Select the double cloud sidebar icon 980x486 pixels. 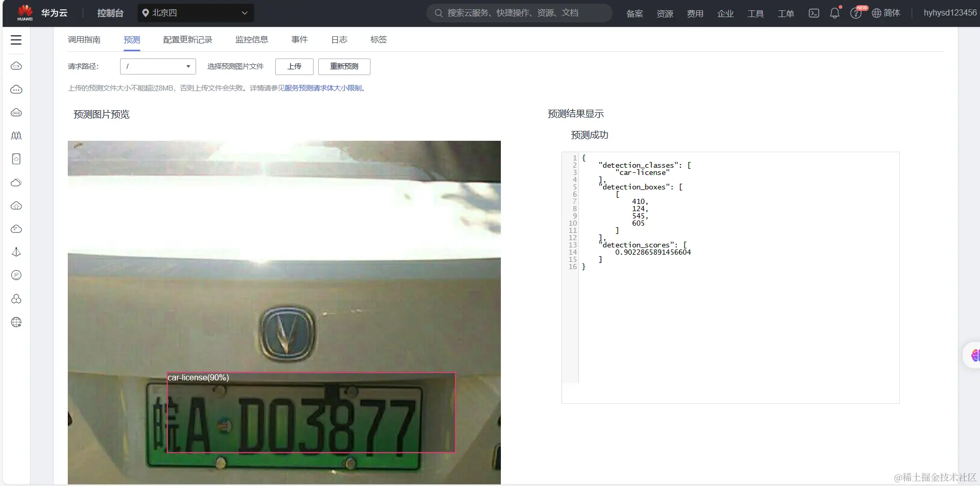[16, 182]
